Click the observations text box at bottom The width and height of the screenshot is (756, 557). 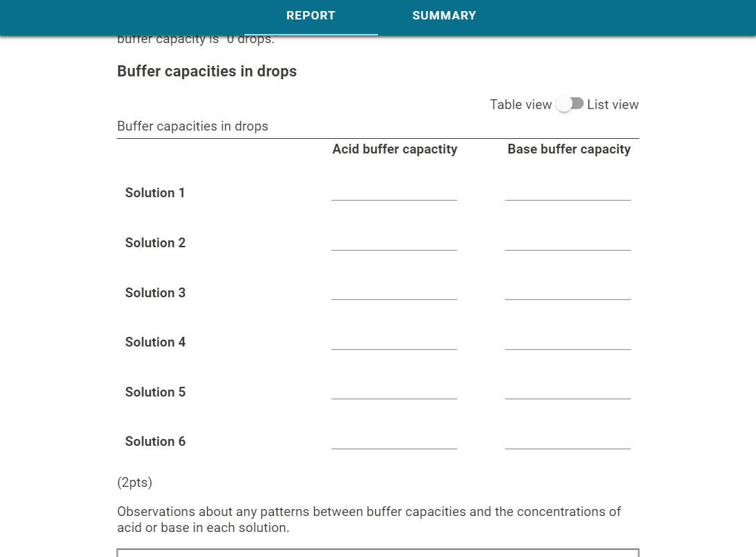[377, 552]
